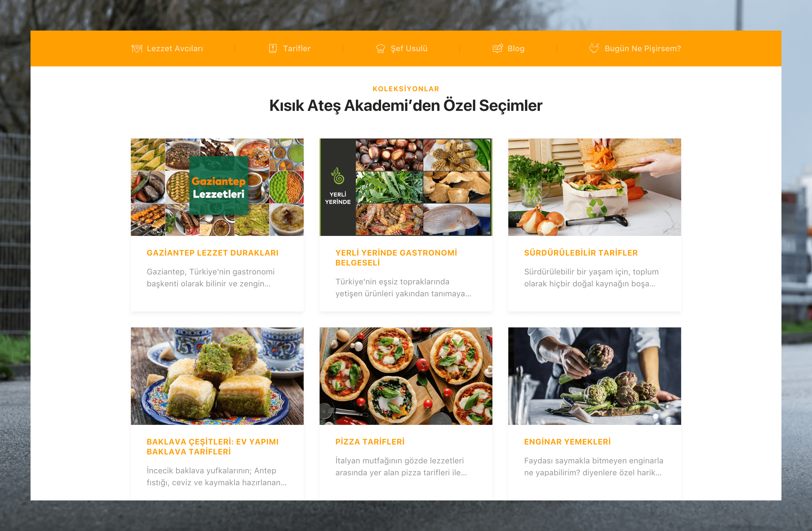Image resolution: width=812 pixels, height=531 pixels.
Task: Open the baklava plate image
Action: (217, 376)
